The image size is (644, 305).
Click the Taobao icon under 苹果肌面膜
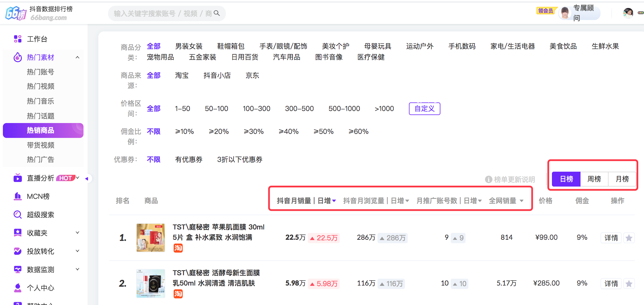point(178,248)
